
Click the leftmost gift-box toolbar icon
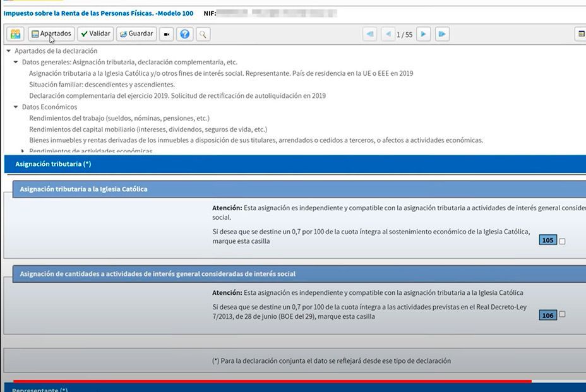pos(14,33)
